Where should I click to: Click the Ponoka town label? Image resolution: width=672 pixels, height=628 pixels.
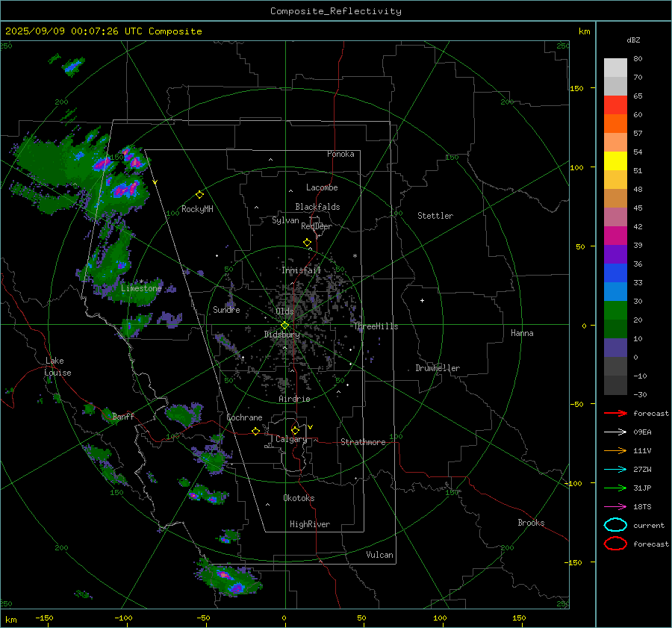point(340,154)
